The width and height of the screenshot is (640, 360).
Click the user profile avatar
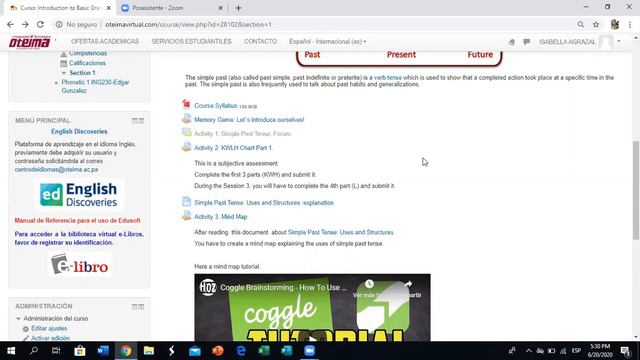click(607, 42)
